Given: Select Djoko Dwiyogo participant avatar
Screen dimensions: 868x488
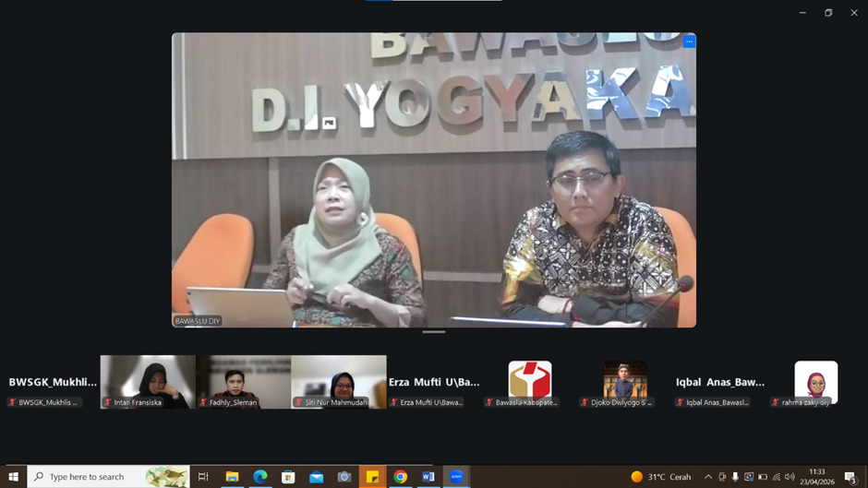Looking at the screenshot, I should (x=625, y=380).
